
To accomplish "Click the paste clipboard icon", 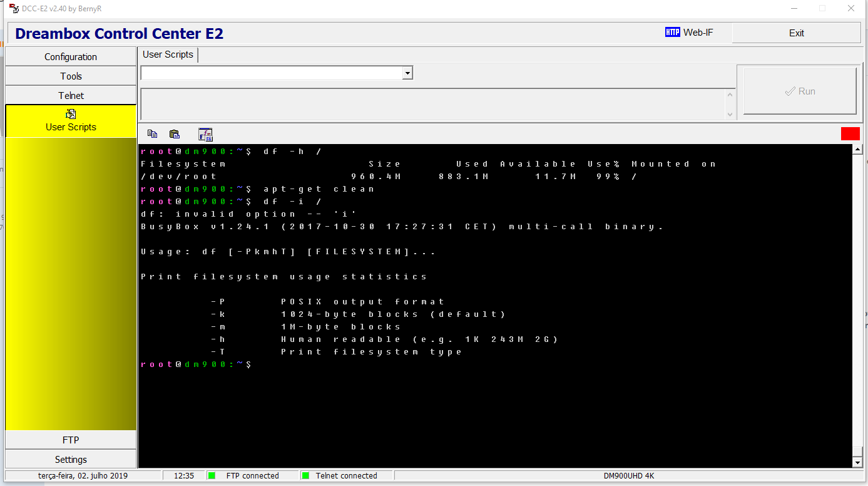I will coord(175,133).
